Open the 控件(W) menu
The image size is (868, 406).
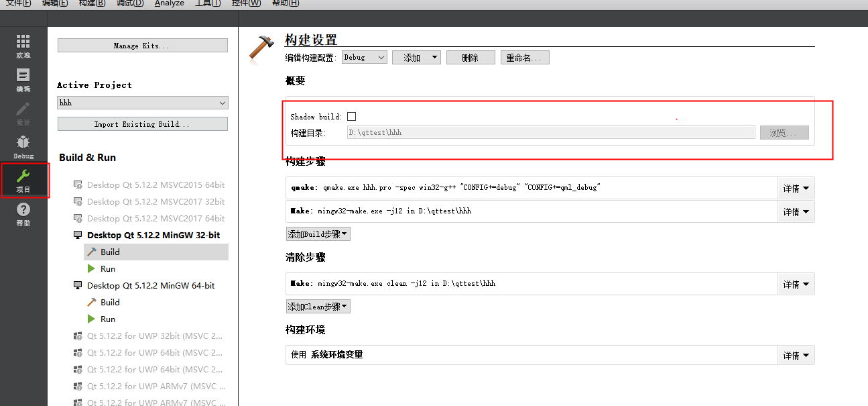(x=247, y=3)
